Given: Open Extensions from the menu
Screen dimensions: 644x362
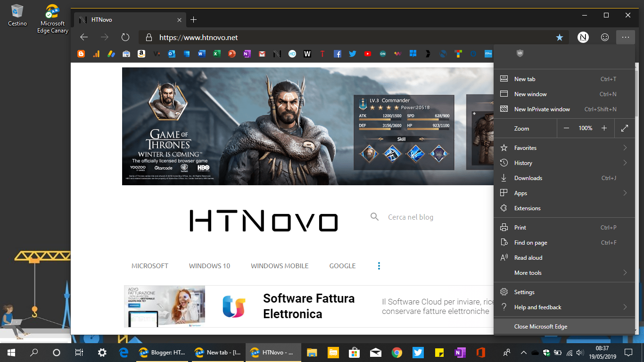Looking at the screenshot, I should [x=564, y=208].
